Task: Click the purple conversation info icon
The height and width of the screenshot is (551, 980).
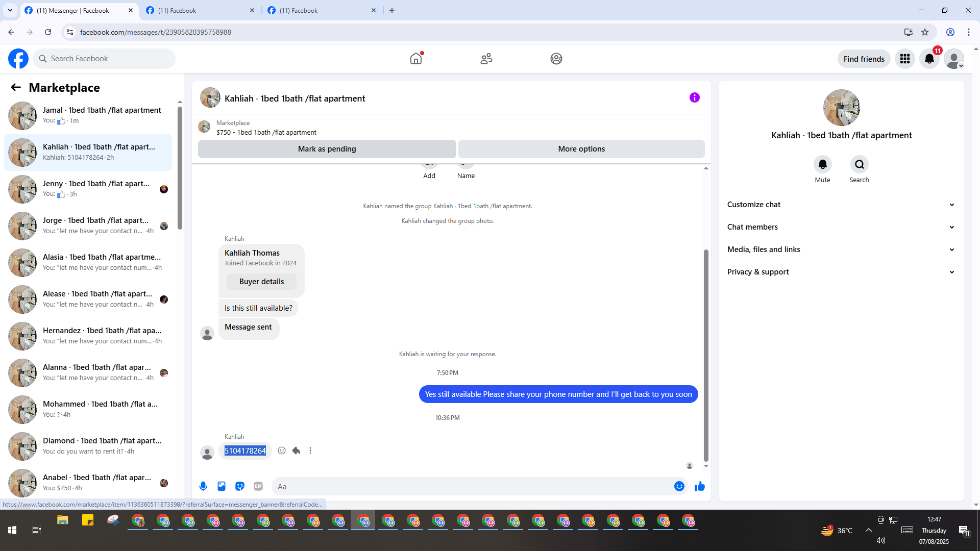Action: [x=694, y=97]
